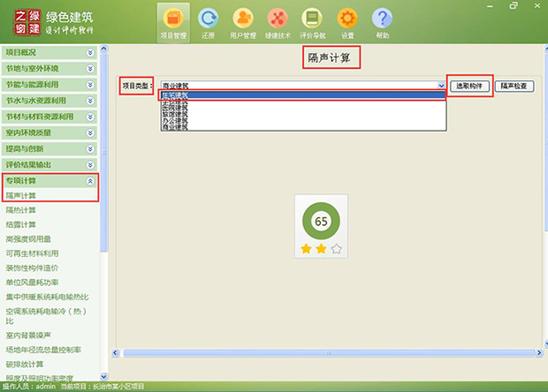
Task: Open the 绿建技术 toolbar icon
Action: click(x=278, y=23)
